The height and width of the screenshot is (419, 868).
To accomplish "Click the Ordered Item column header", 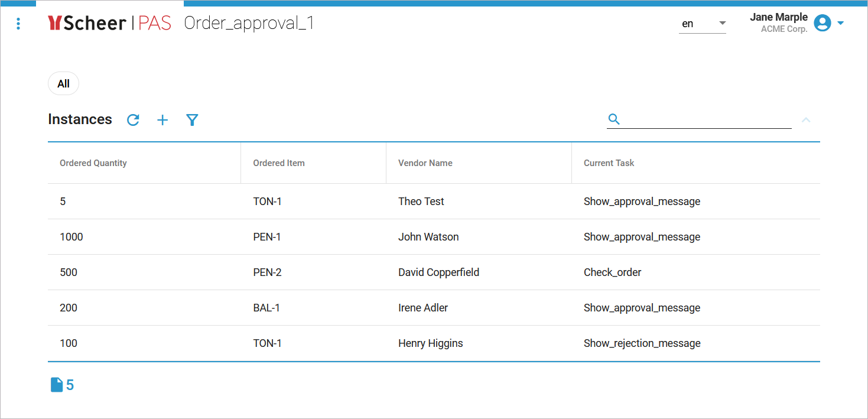I will 279,163.
